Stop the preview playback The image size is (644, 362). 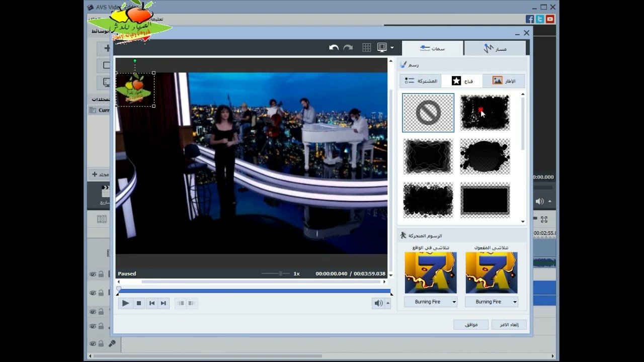[139, 303]
